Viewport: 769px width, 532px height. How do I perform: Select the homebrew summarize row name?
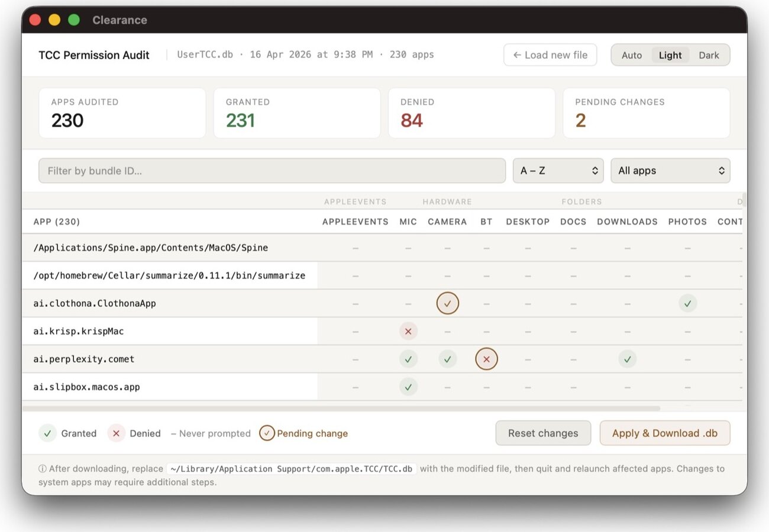169,275
